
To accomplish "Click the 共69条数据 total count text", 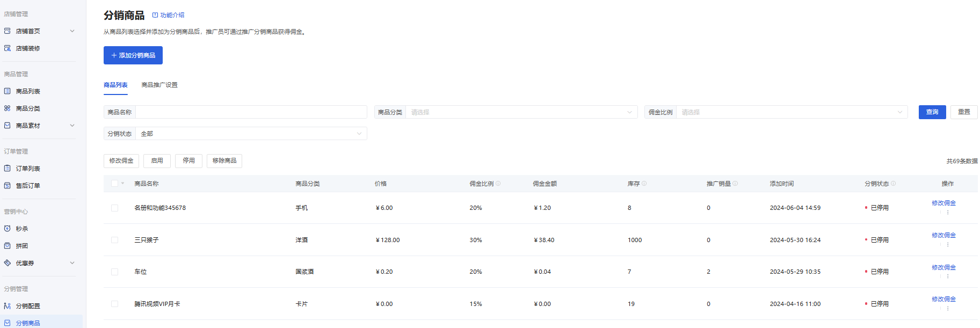I will [962, 161].
